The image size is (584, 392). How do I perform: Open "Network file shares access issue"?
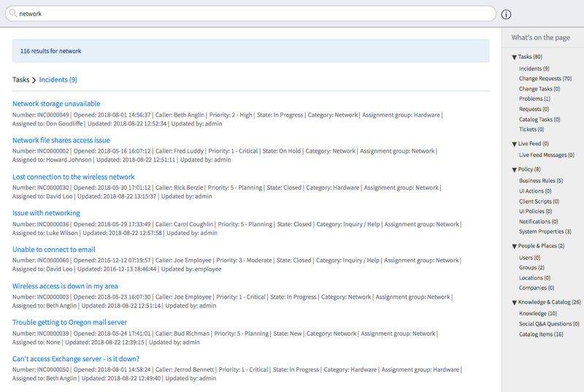[61, 140]
